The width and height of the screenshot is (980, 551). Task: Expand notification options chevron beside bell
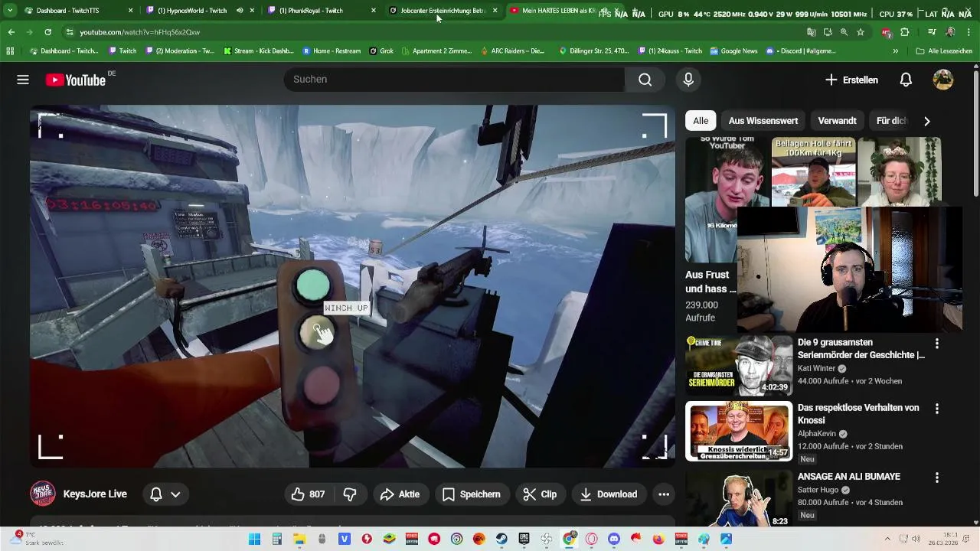[x=175, y=494]
